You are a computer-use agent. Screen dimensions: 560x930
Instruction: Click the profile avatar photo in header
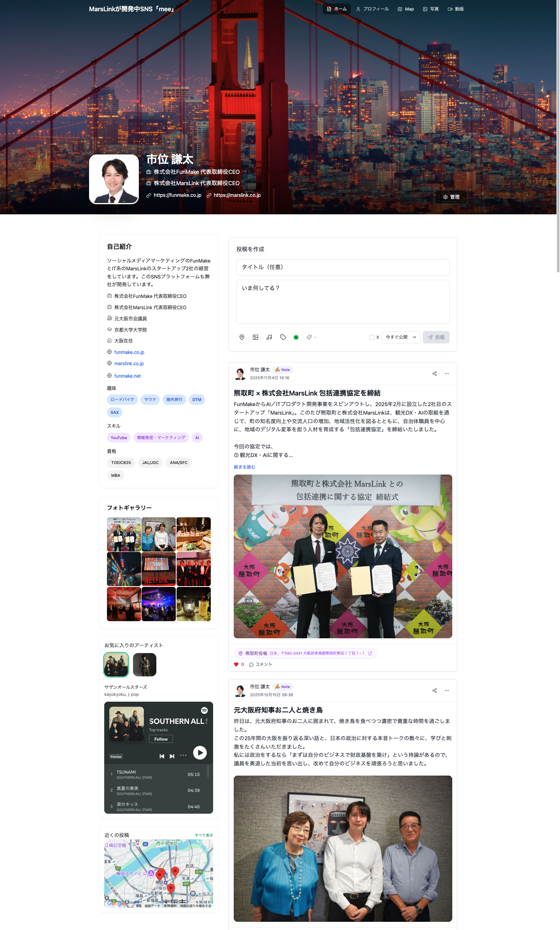point(114,179)
